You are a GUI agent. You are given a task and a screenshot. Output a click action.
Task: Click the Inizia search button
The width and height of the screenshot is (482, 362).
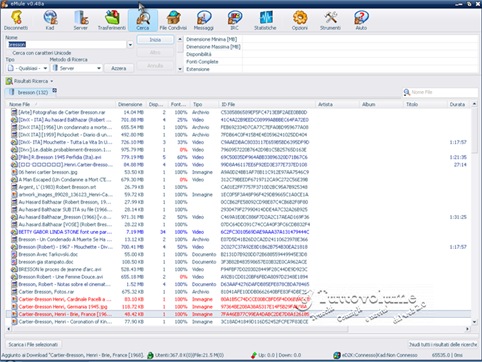pos(155,40)
